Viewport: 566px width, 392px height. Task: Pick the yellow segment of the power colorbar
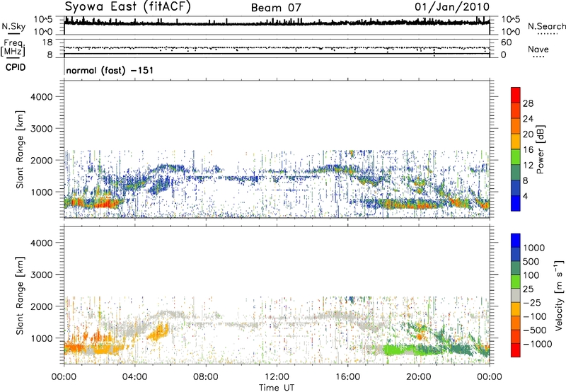tap(516, 142)
